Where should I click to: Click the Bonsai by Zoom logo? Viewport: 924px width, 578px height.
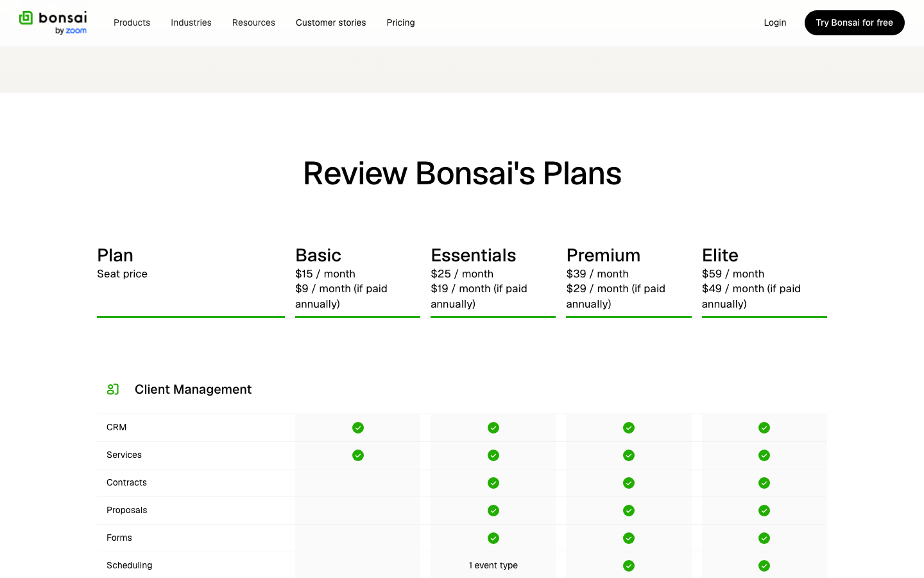pyautogui.click(x=53, y=22)
